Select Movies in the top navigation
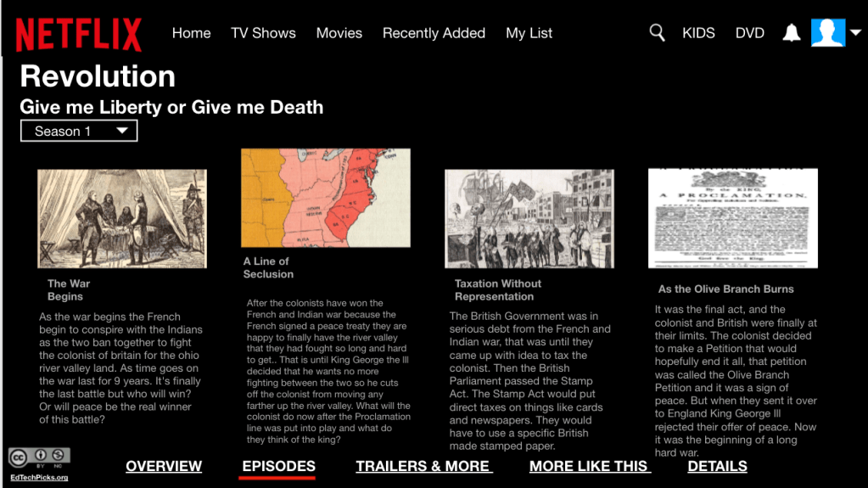This screenshot has width=868, height=488. (339, 33)
